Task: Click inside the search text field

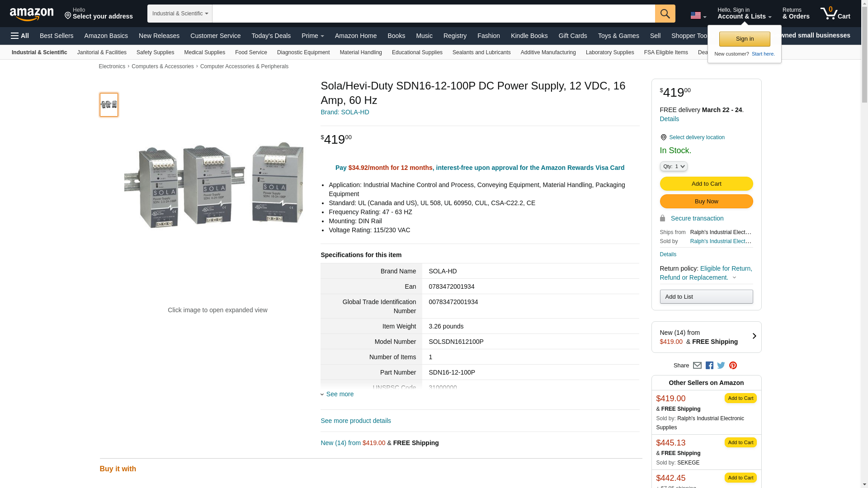Action: coord(433,14)
